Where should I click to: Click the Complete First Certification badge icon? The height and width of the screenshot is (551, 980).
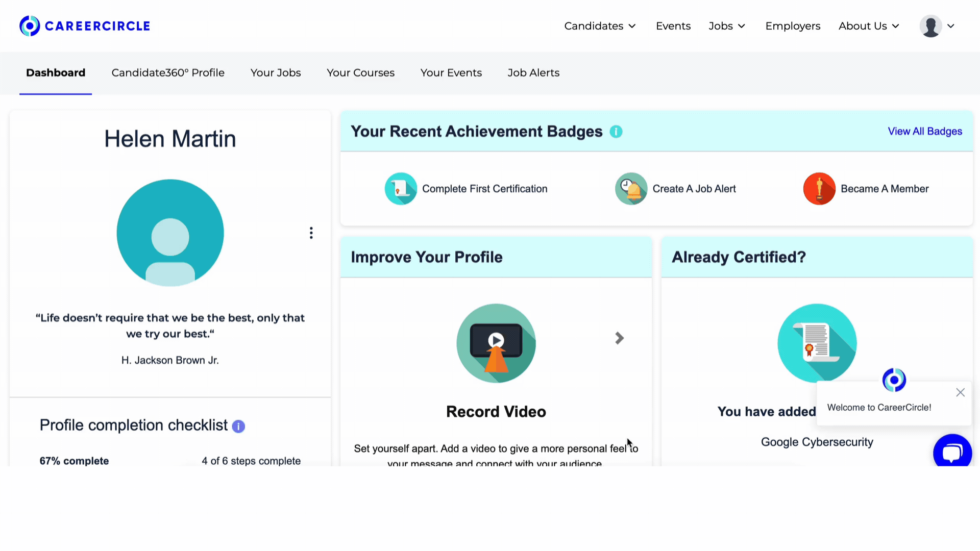[401, 188]
